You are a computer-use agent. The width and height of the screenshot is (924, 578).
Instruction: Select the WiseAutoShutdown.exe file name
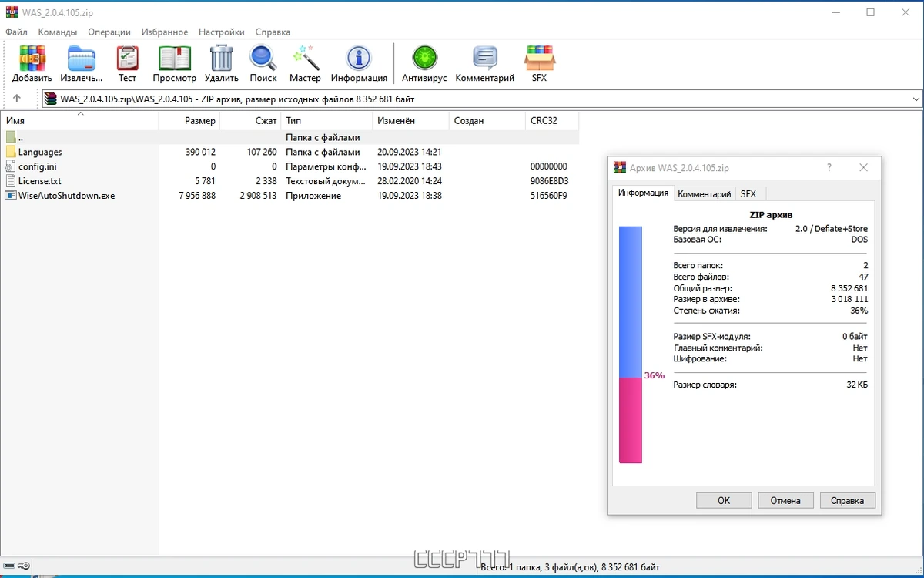[x=66, y=196]
